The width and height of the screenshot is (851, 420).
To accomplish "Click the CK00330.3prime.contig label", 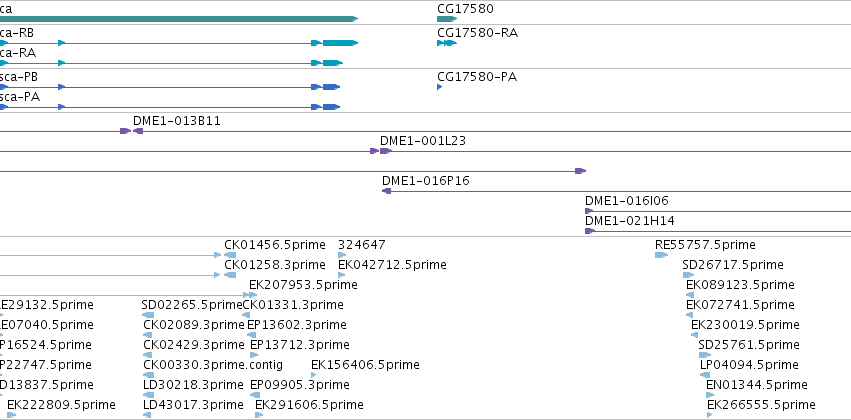I will (x=213, y=365).
